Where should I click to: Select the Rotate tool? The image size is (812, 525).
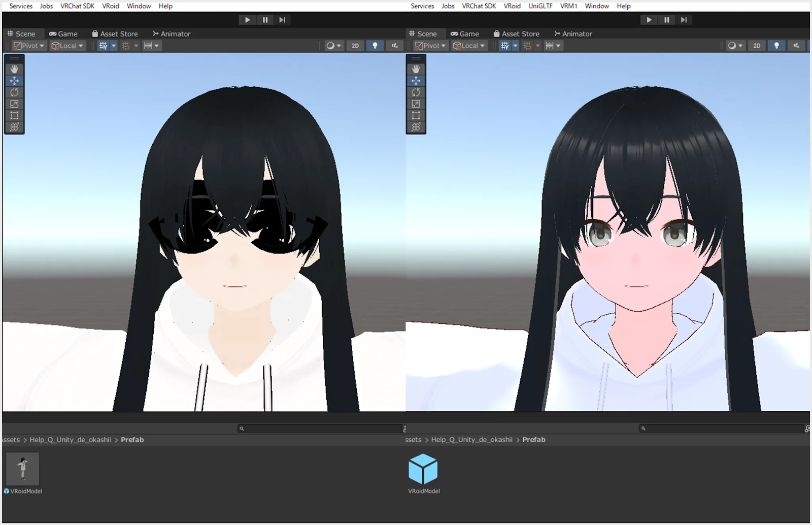point(14,92)
